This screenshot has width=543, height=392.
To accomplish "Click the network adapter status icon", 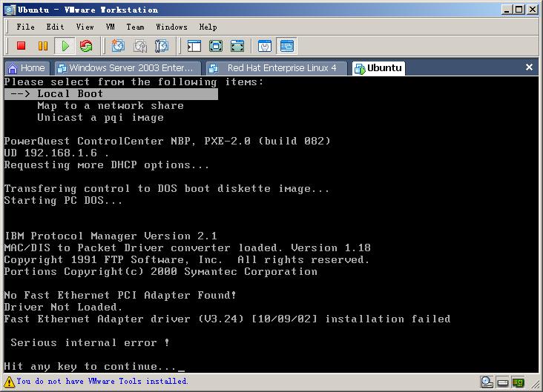I will pyautogui.click(x=518, y=382).
